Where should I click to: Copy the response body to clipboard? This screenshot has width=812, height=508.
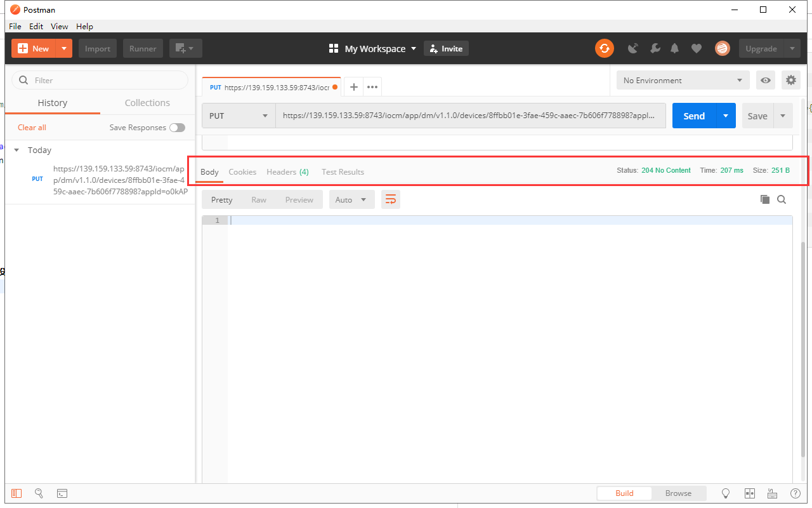tap(765, 199)
